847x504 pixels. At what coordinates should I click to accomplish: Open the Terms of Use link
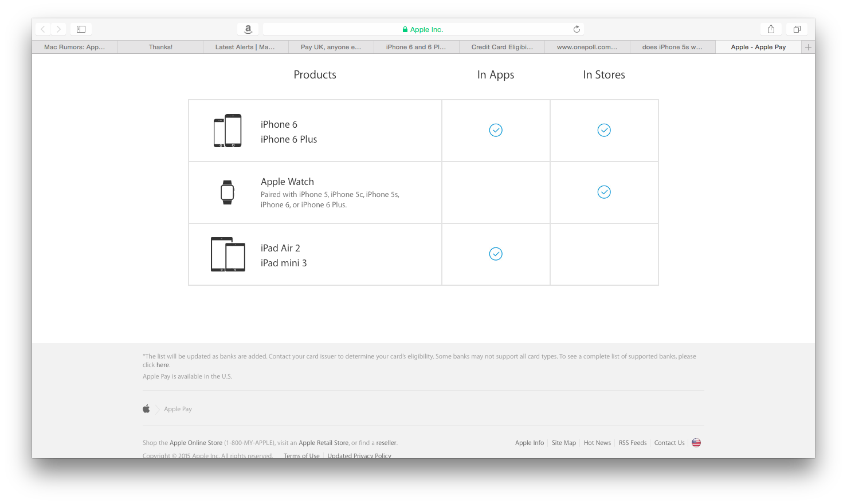(x=301, y=455)
